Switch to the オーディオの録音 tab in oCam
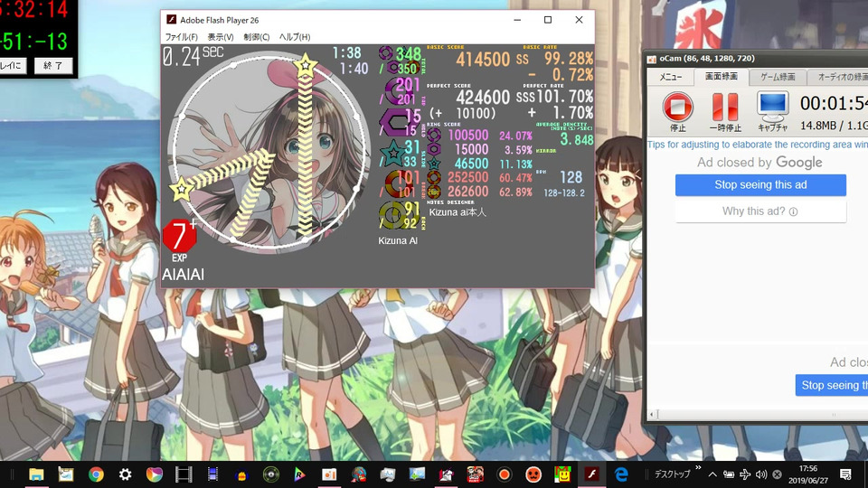This screenshot has width=868, height=488. [839, 78]
